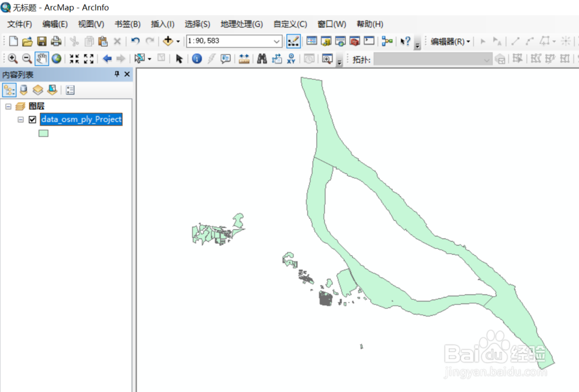This screenshot has width=579, height=392.
Task: Open the map scale dropdown
Action: pyautogui.click(x=276, y=41)
